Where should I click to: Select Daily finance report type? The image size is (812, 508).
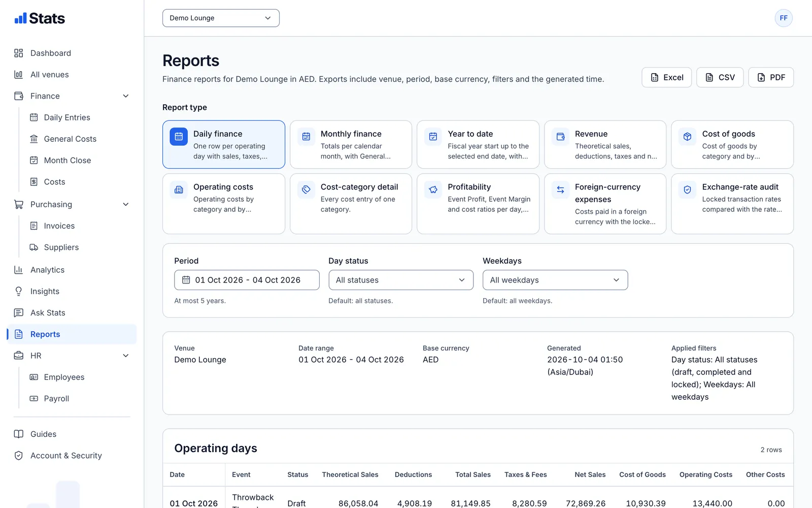(224, 144)
